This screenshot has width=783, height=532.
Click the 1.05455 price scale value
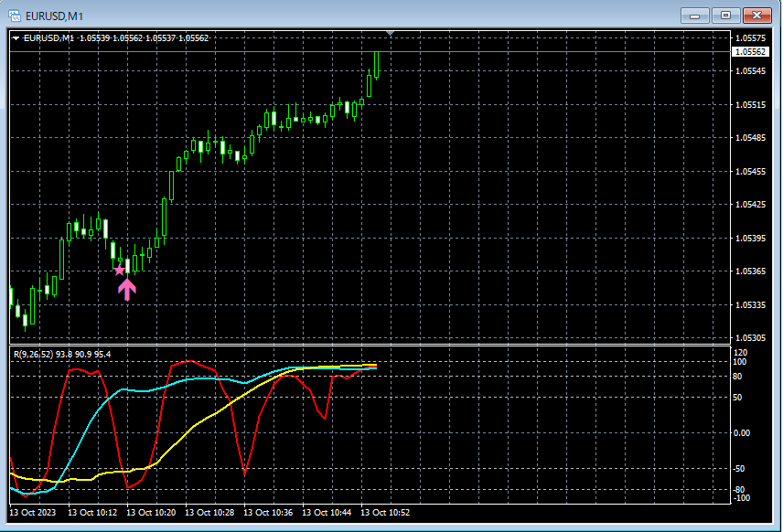pyautogui.click(x=751, y=172)
